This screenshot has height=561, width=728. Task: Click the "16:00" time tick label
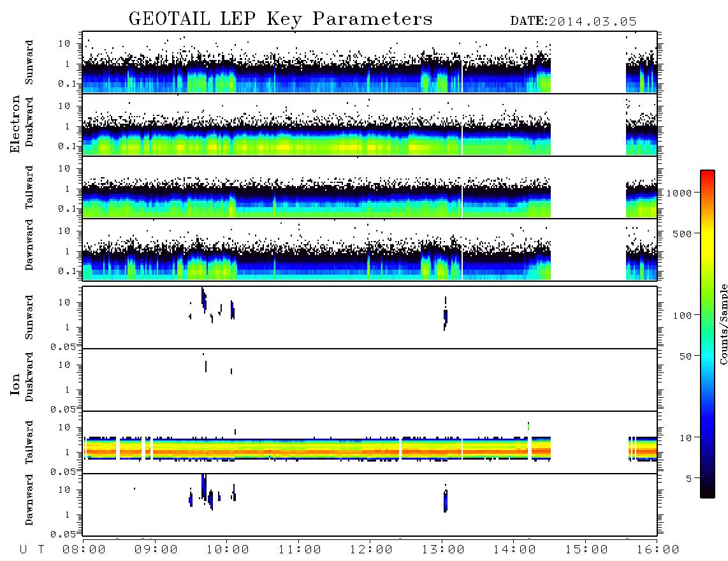(x=658, y=550)
